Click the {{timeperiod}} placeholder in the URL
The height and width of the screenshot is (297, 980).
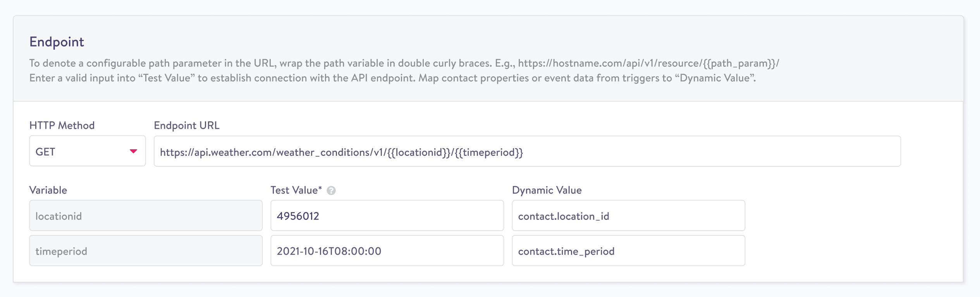(489, 152)
